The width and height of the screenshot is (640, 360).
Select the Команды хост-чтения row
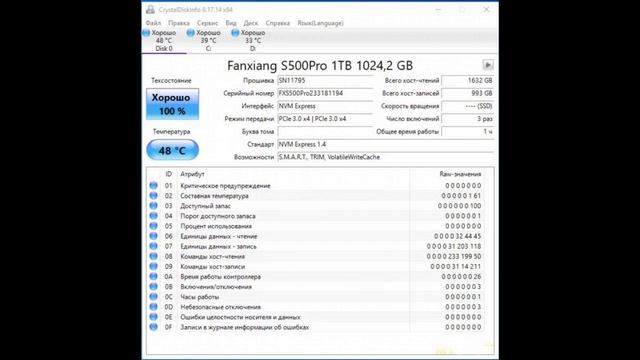tap(316, 256)
